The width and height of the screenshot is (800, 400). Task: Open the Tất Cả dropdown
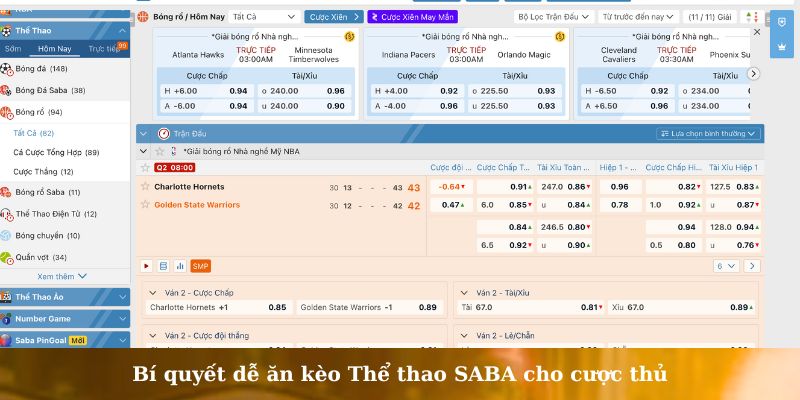264,17
